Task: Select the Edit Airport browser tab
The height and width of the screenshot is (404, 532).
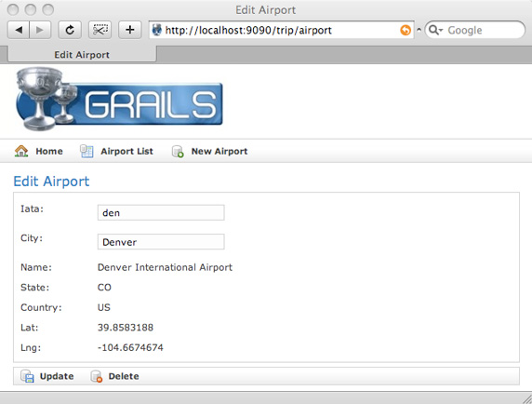Action: pos(82,55)
